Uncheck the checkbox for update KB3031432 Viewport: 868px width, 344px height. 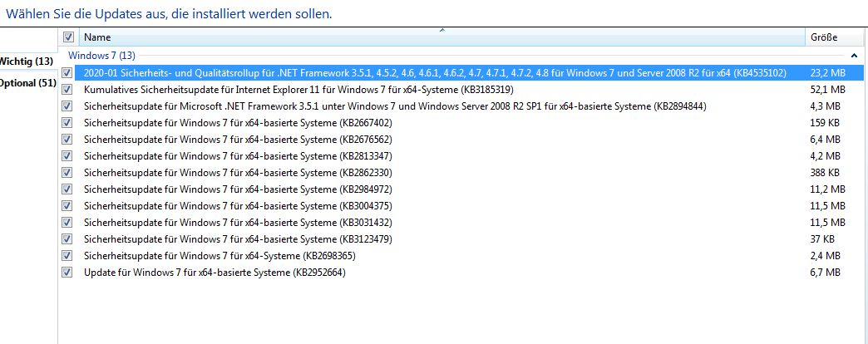coord(67,223)
